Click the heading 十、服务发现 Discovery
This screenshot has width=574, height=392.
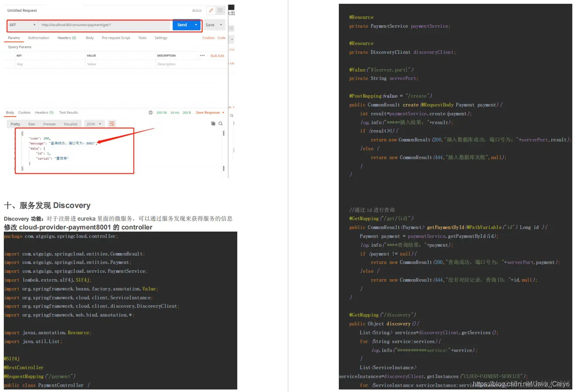pyautogui.click(x=47, y=205)
